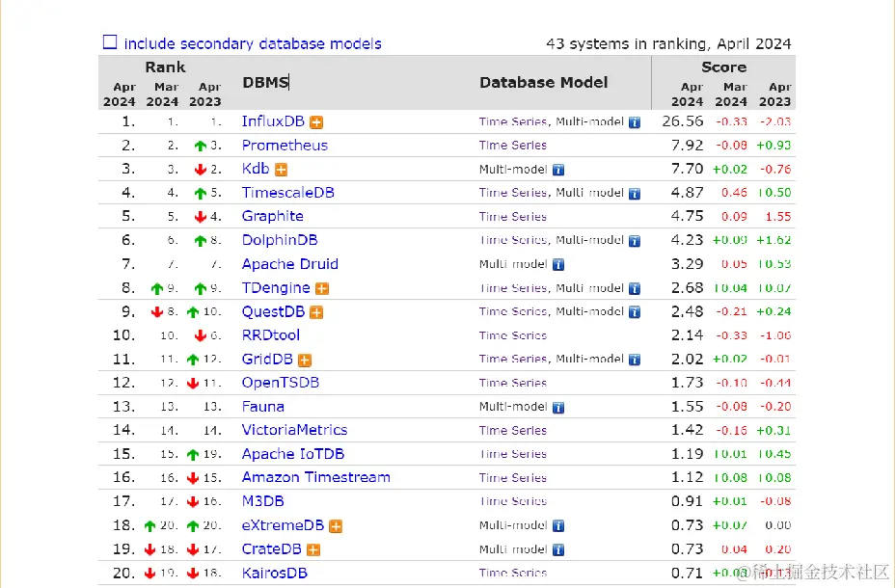The width and height of the screenshot is (896, 588).
Task: Select the 1.42 score of VictoriaMetrics
Action: click(x=688, y=430)
